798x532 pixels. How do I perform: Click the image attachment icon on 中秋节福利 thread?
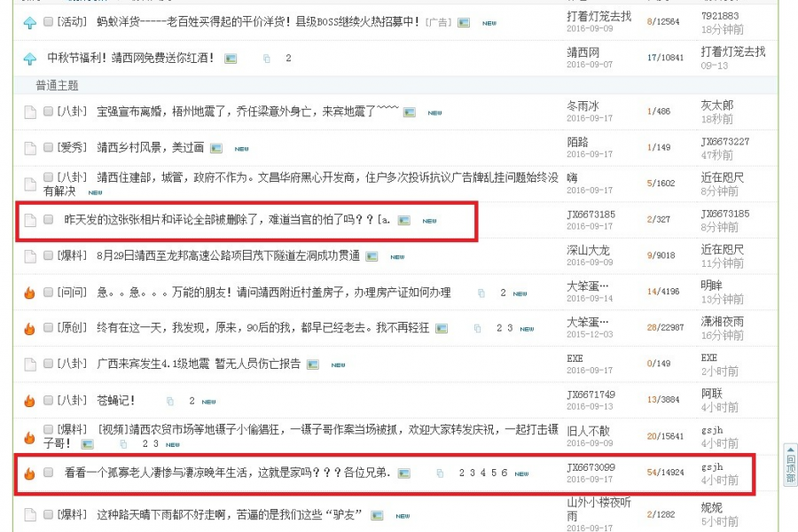click(x=229, y=58)
